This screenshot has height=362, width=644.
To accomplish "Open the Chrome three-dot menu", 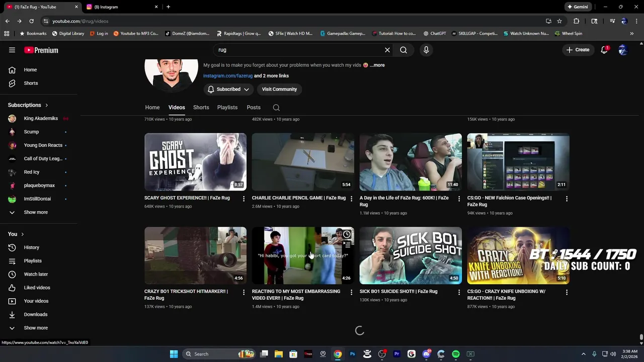I will pyautogui.click(x=635, y=21).
